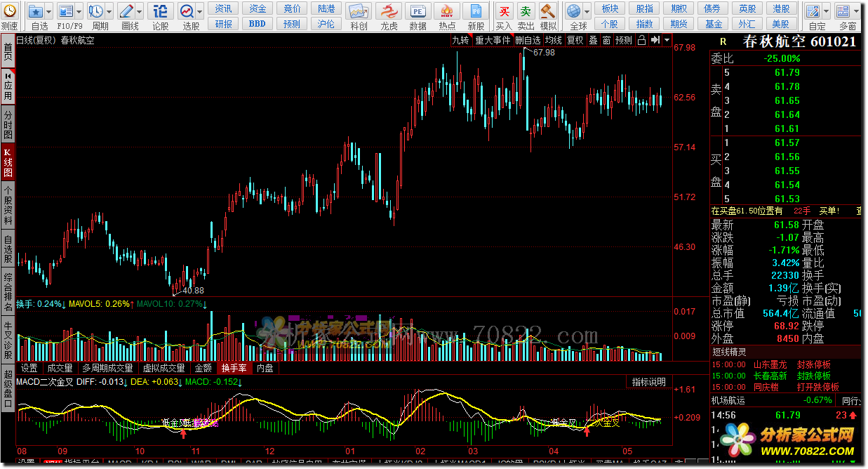The width and height of the screenshot is (868, 469).
Task: Open the 自选 favorites star icon
Action: tap(36, 11)
